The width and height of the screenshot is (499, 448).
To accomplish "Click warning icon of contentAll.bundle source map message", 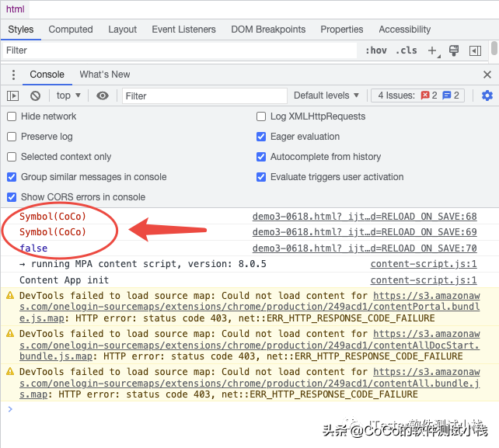I will coord(10,371).
